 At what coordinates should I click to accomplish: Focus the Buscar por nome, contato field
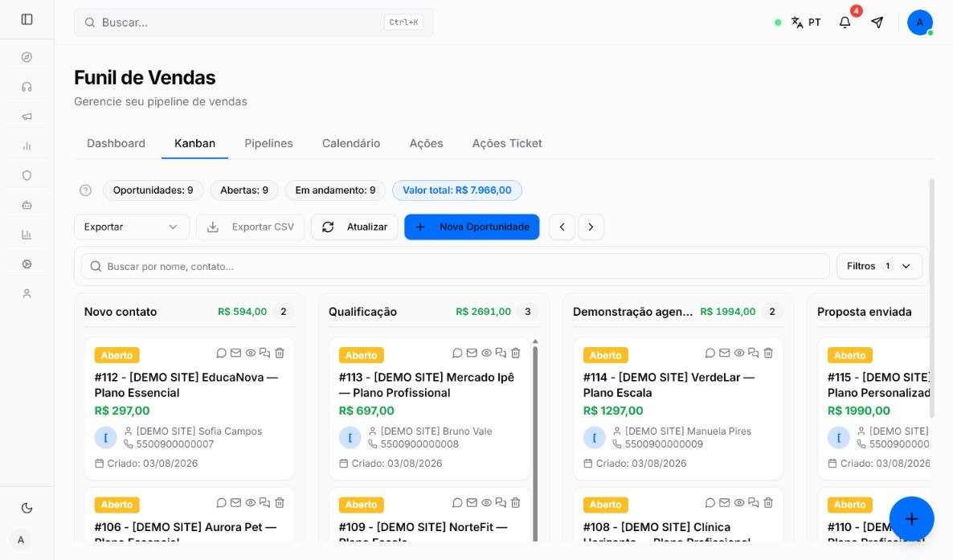coord(456,266)
